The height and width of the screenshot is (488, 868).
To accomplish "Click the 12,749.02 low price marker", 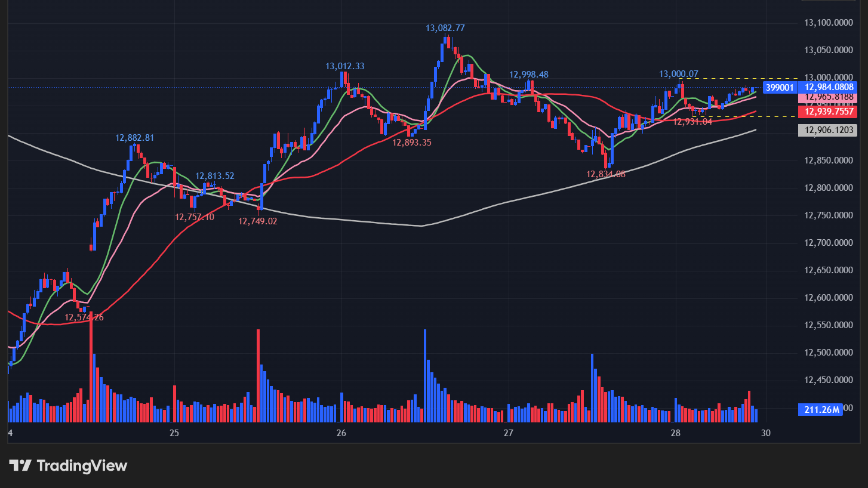I will 257,221.
